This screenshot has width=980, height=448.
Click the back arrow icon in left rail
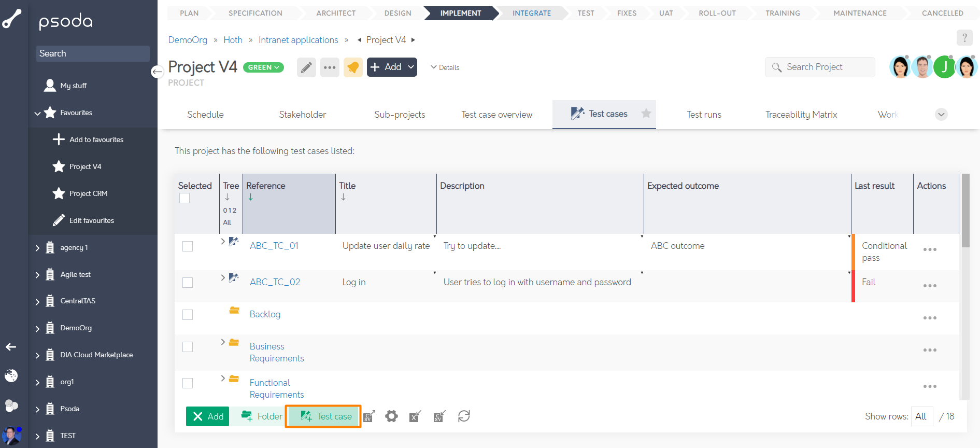[11, 347]
